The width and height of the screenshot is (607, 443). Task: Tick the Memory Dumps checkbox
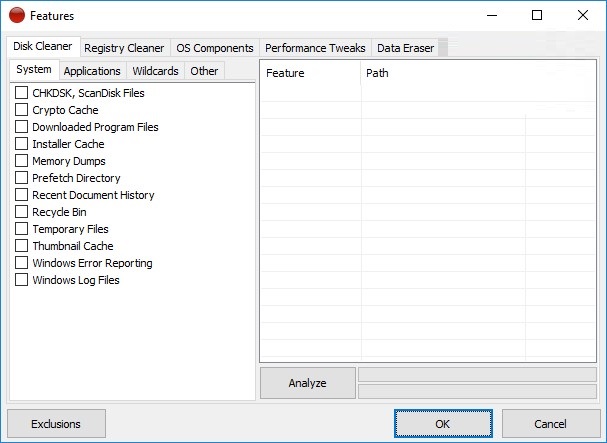[x=22, y=161]
